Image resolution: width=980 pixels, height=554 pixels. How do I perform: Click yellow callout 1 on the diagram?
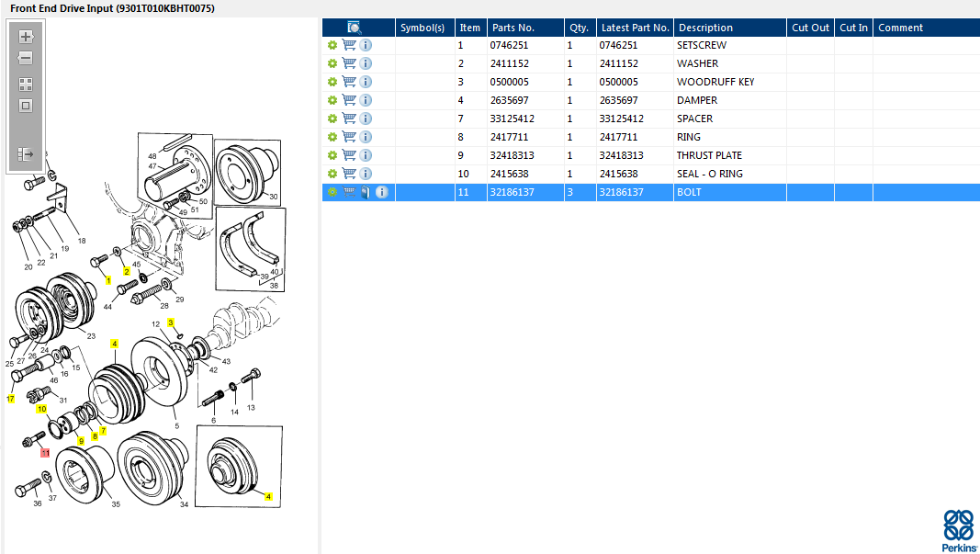pos(108,281)
